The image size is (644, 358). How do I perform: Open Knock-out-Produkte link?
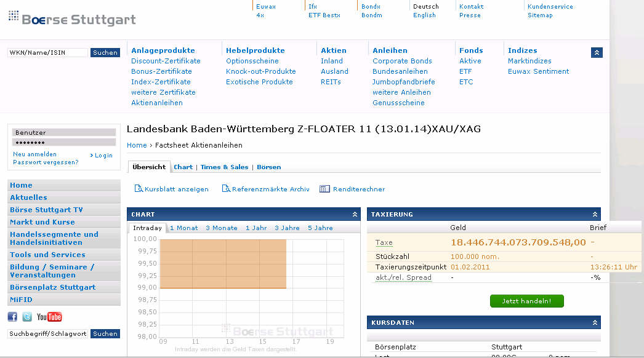point(261,71)
